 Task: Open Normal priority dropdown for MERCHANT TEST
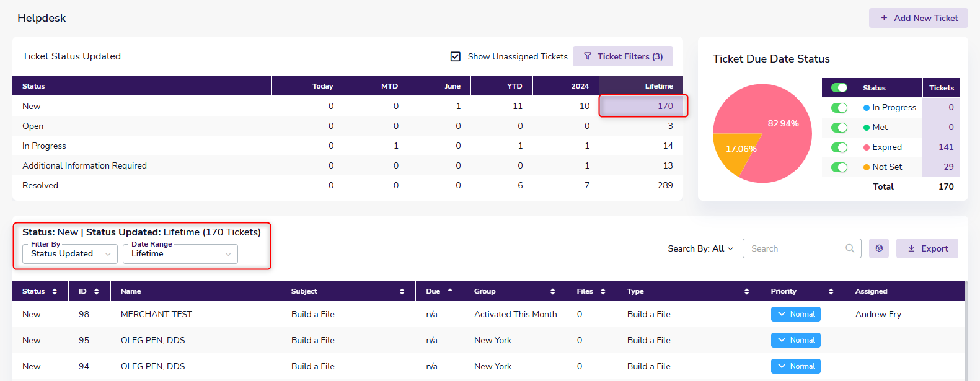796,314
